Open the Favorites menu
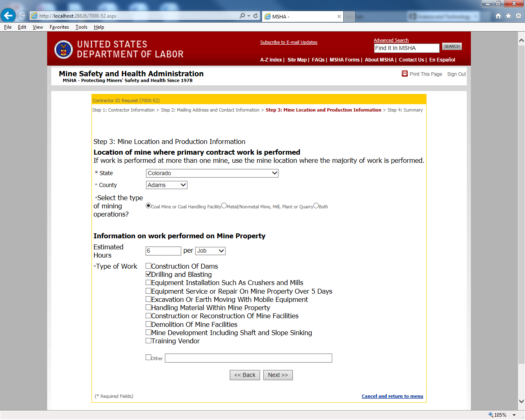Image resolution: width=525 pixels, height=420 pixels. click(59, 27)
